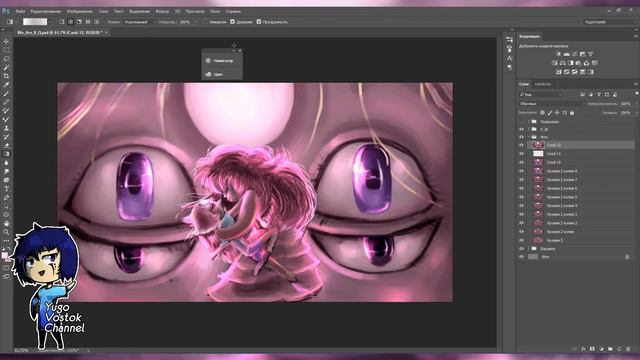This screenshot has height=360, width=640.
Task: Select the Gradient tool in the toolbox
Action: 6,154
